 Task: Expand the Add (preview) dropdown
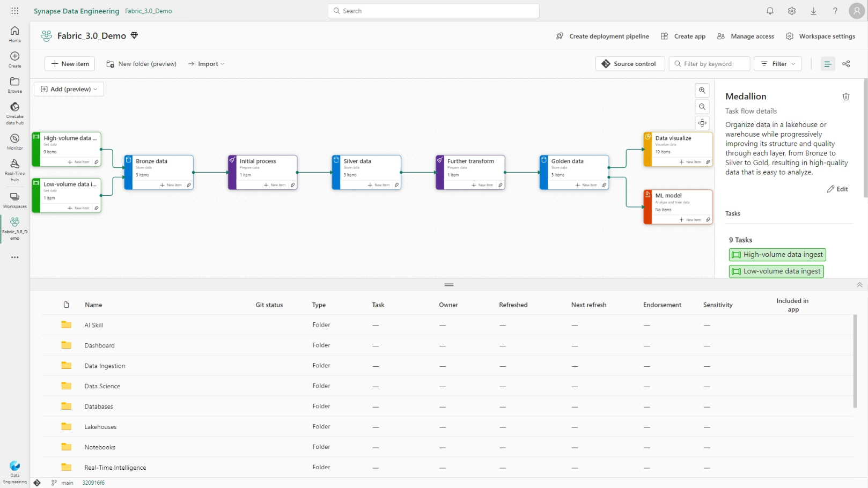69,89
